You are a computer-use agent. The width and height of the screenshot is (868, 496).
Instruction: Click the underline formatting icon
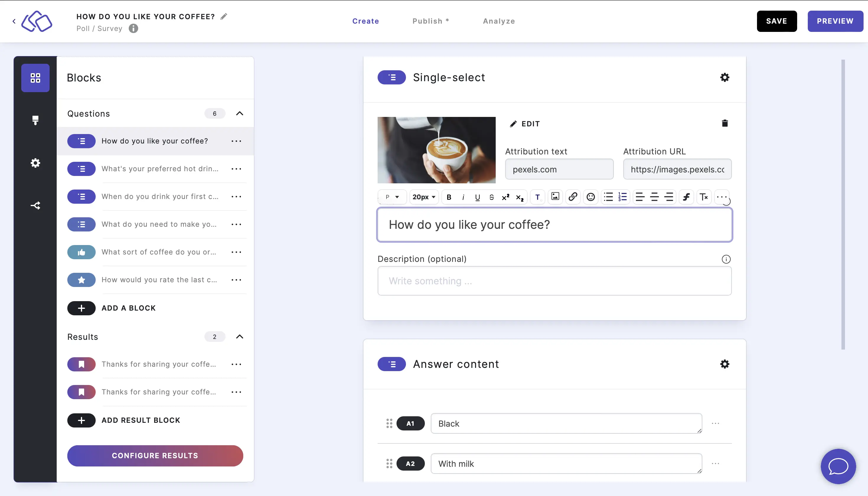[x=477, y=196]
